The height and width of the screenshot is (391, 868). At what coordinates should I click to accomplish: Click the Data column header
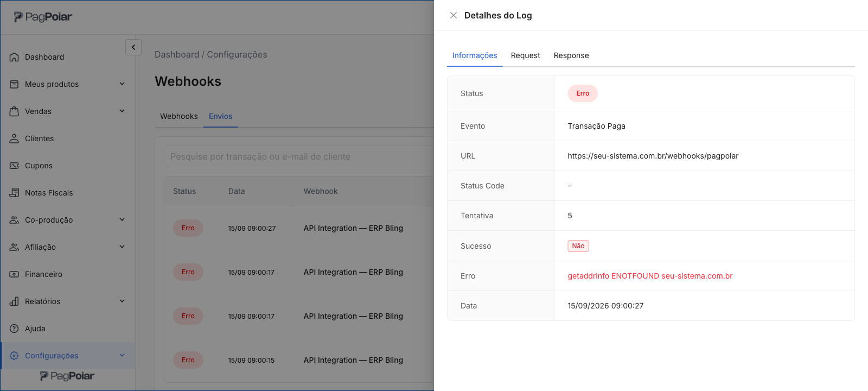tap(237, 191)
